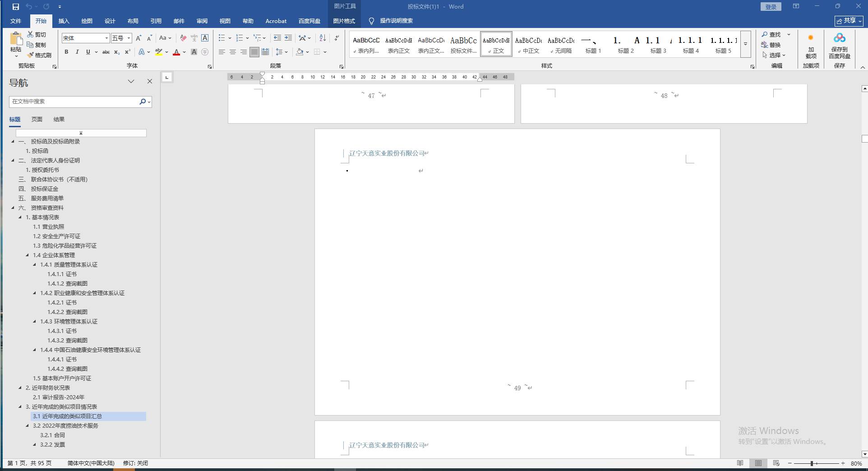Screen dimensions: 868x471
Task: Center the paragraph text
Action: pos(233,52)
